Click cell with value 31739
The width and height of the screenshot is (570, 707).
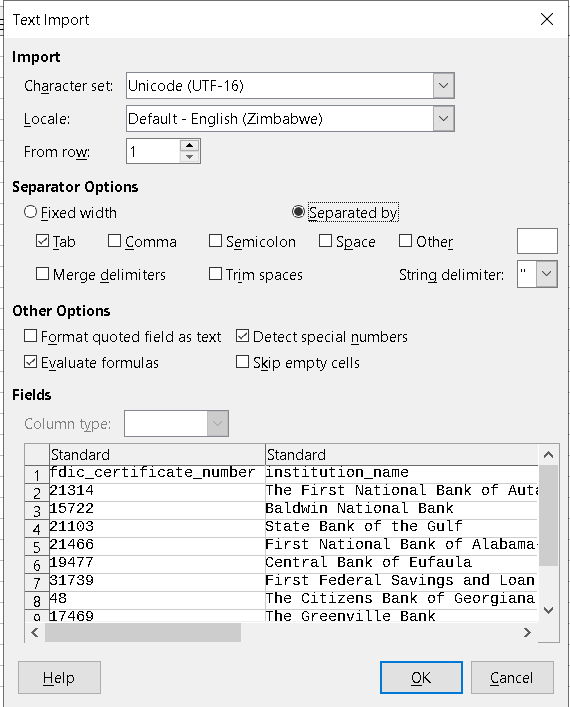point(157,581)
